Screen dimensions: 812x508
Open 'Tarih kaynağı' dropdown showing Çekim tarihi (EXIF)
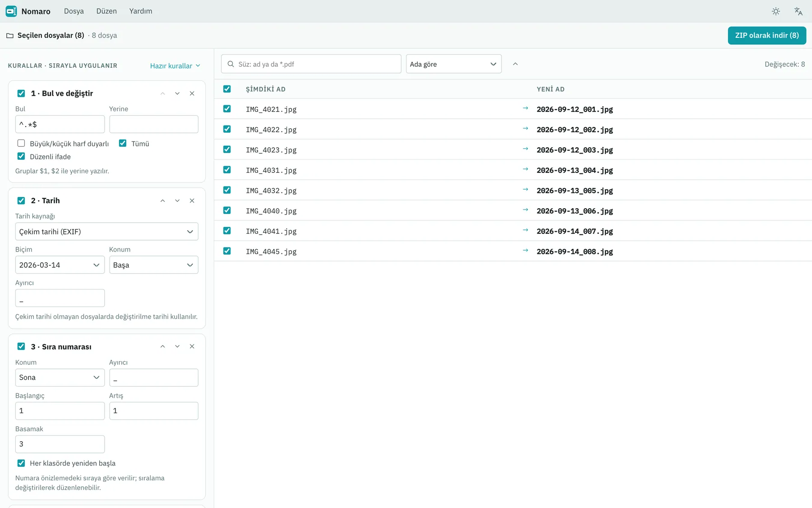pos(107,232)
